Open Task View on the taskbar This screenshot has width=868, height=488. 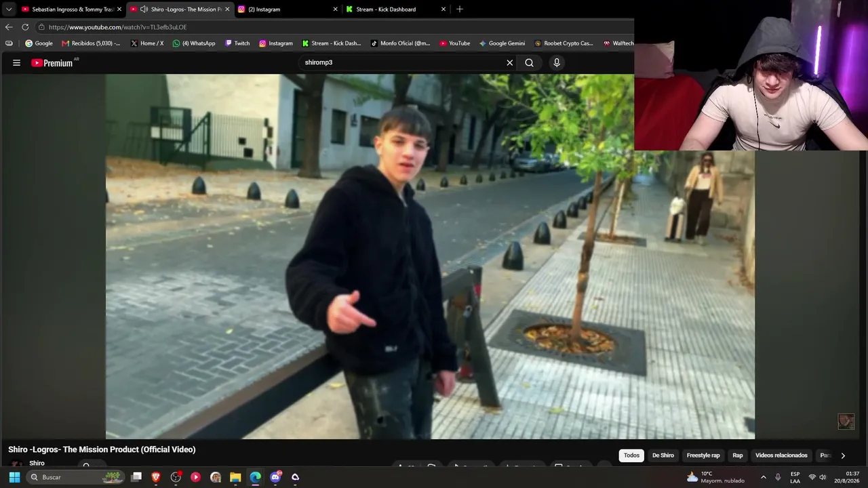pos(136,477)
